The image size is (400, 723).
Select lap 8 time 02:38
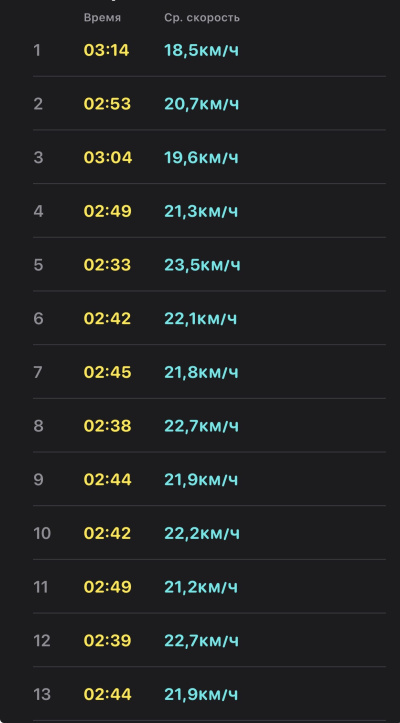pos(107,426)
